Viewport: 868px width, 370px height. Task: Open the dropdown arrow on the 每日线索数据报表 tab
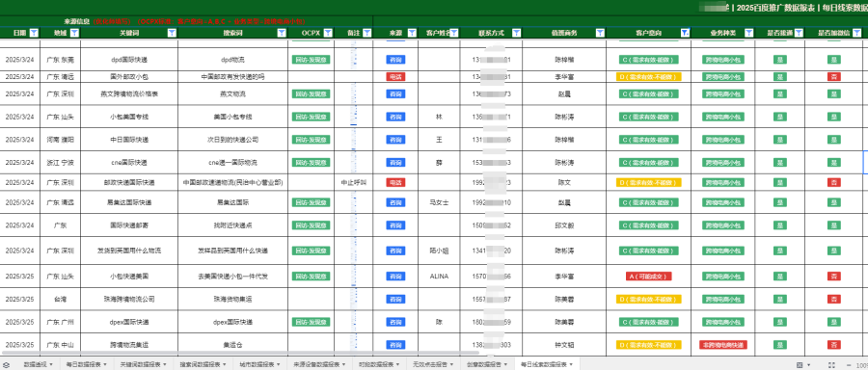point(572,365)
